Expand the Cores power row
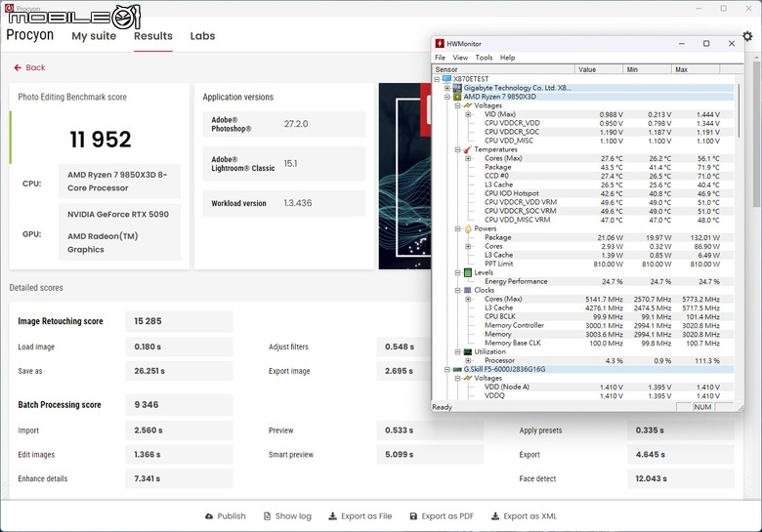This screenshot has width=762, height=532. pyautogui.click(x=468, y=246)
